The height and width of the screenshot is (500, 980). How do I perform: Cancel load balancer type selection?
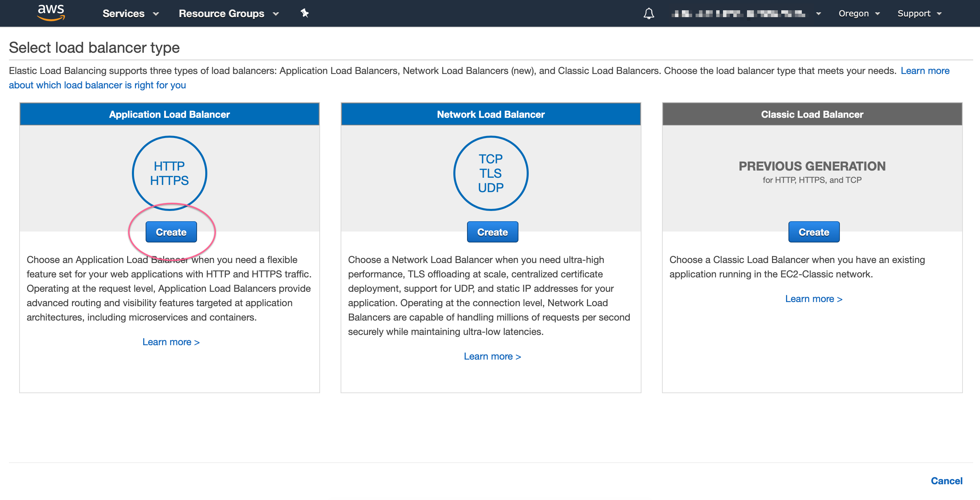tap(946, 480)
